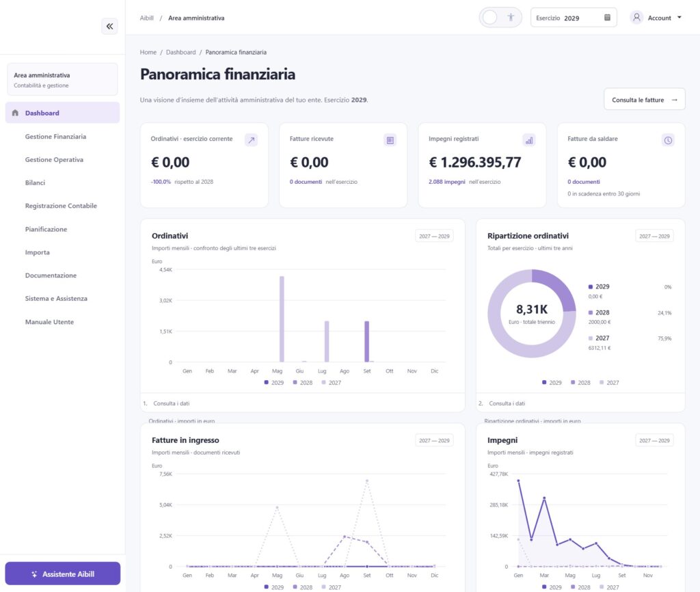The width and height of the screenshot is (700, 592).
Task: Expand Consulta i dati under Ordinativi chart
Action: (172, 403)
